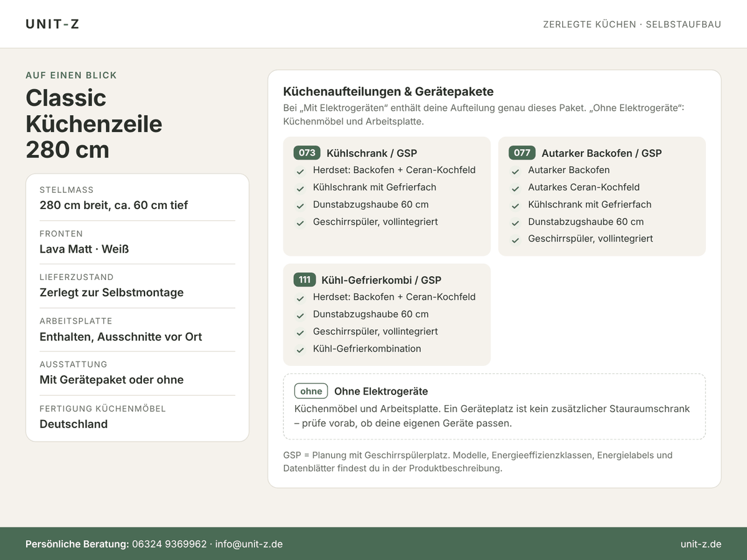Click the 'Kühlschrank / GSP' card title
This screenshot has height=560, width=747.
click(x=372, y=153)
